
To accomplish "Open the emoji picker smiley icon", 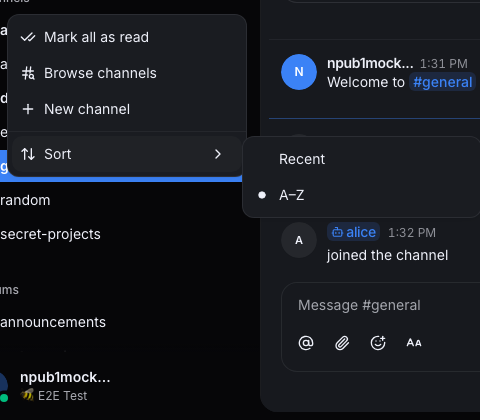I will (x=378, y=343).
